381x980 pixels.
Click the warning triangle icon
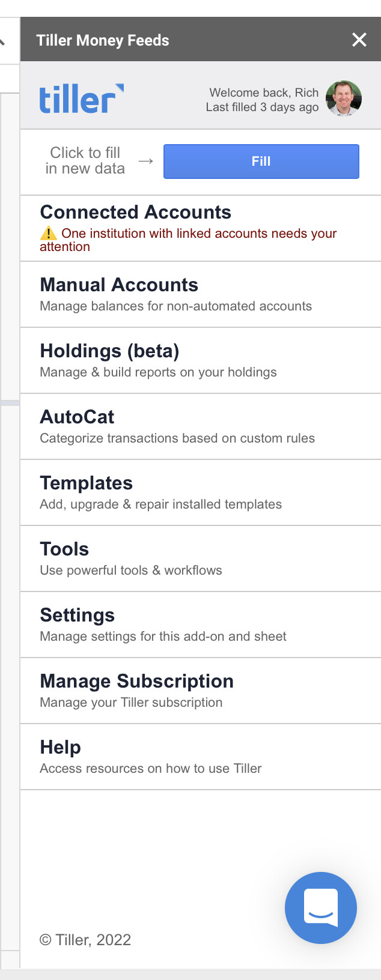tap(48, 234)
